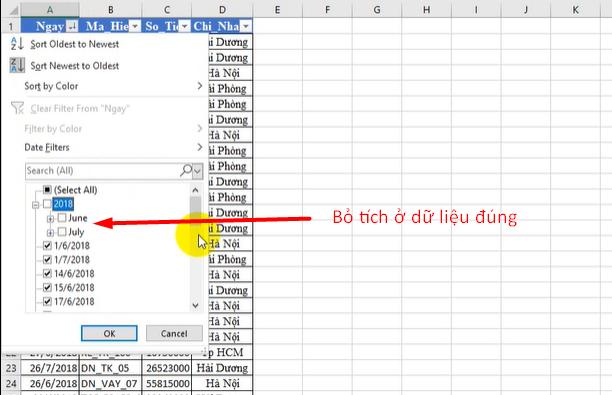This screenshot has height=395, width=612.
Task: Select column K header
Action: (x=575, y=10)
